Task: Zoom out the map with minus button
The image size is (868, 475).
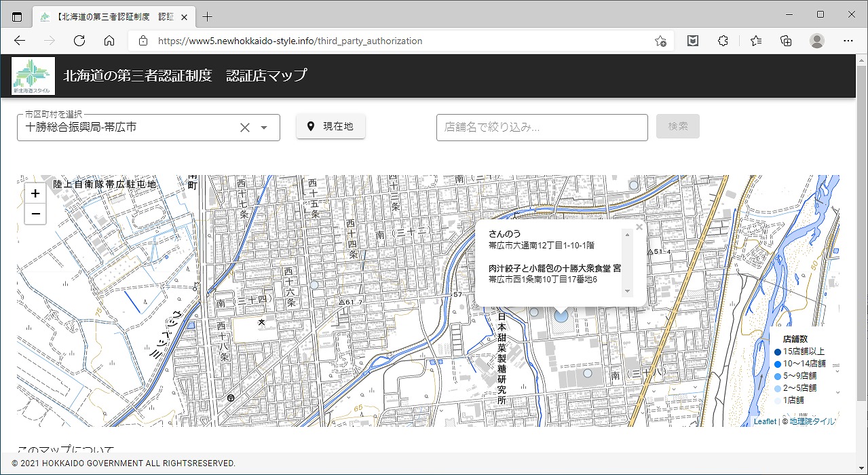Action: [x=35, y=214]
